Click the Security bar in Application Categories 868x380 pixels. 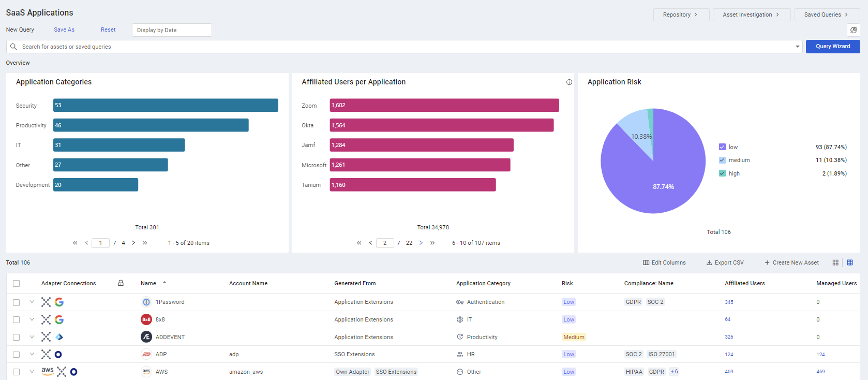tap(166, 105)
